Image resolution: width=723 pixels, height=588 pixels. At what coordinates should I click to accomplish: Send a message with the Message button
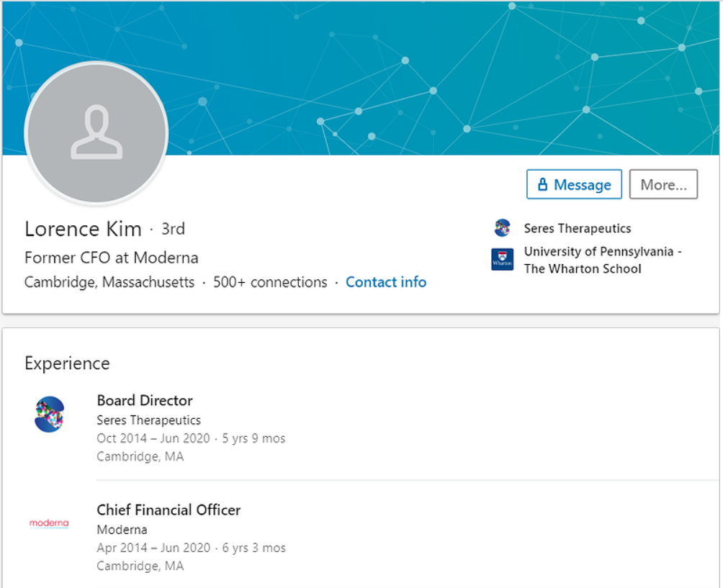point(574,184)
